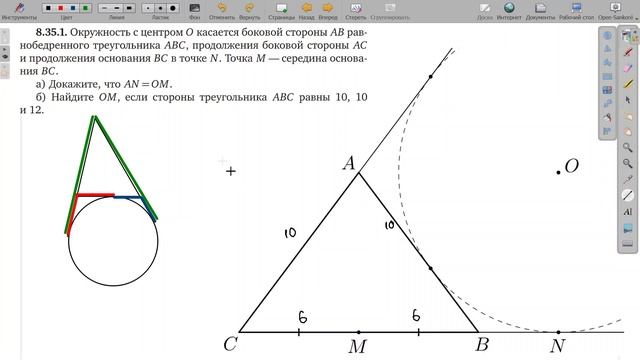Click the problem number 8.35.1 text
Viewport: 640px width, 360px height.
(x=52, y=32)
